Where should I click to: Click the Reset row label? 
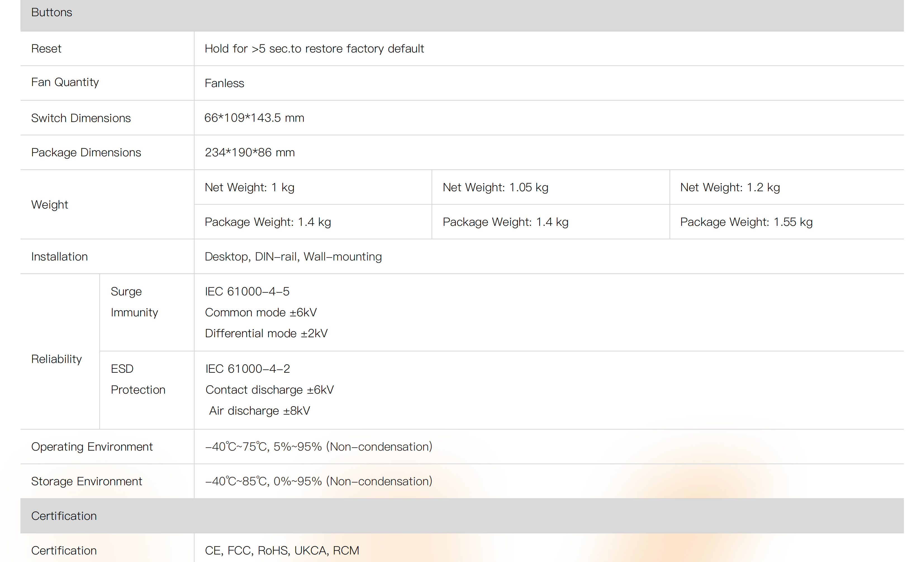[x=46, y=49]
